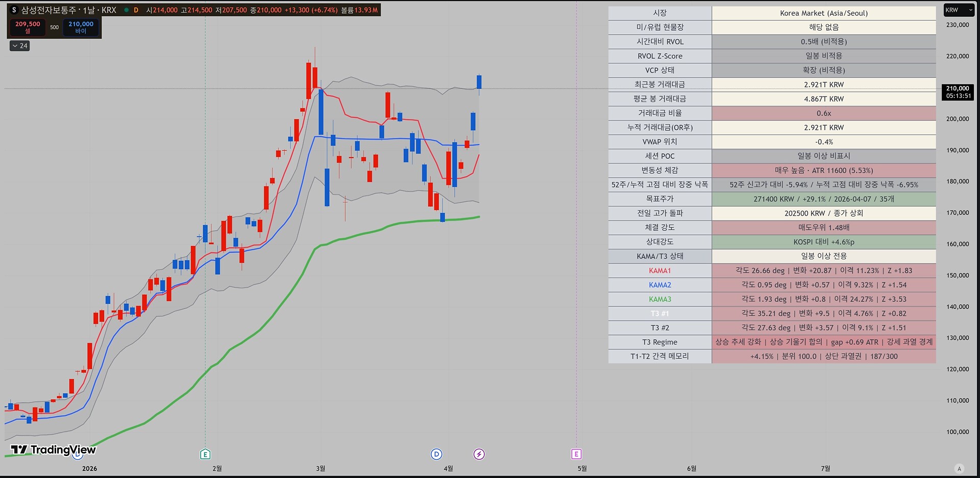Click the '7월' label on the time axis
The width and height of the screenshot is (980, 478).
coord(825,468)
